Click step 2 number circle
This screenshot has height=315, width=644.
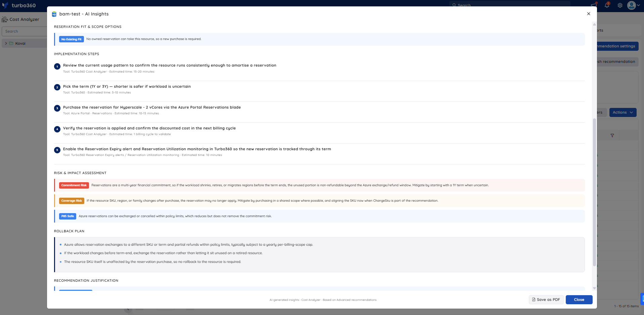[x=57, y=87]
